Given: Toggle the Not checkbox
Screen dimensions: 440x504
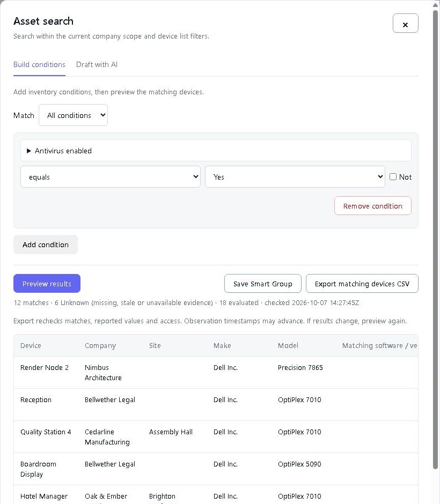Looking at the screenshot, I should point(393,177).
